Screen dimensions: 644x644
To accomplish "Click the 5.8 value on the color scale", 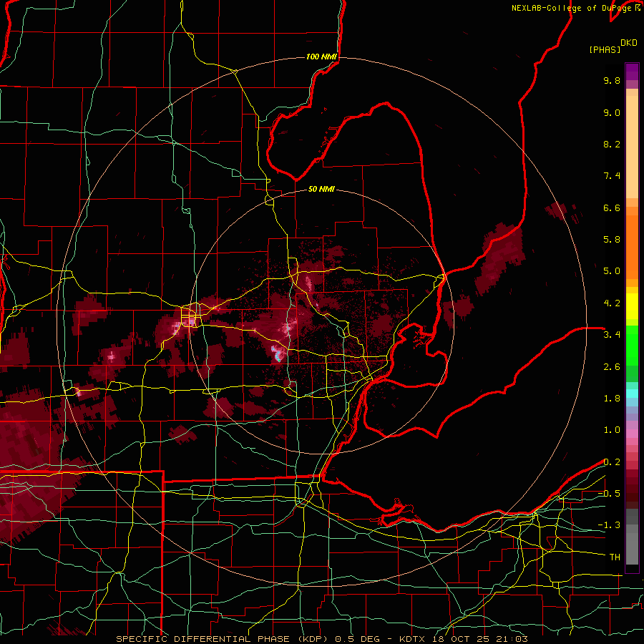I will tap(612, 240).
